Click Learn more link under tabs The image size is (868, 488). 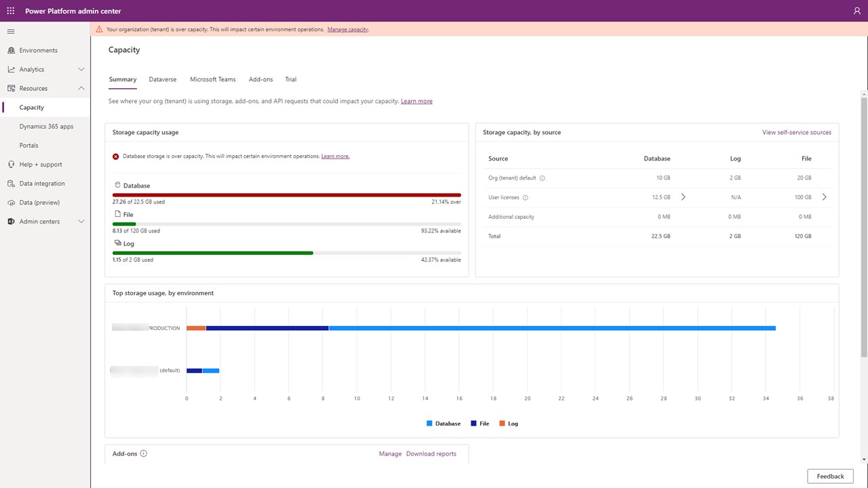(x=416, y=101)
